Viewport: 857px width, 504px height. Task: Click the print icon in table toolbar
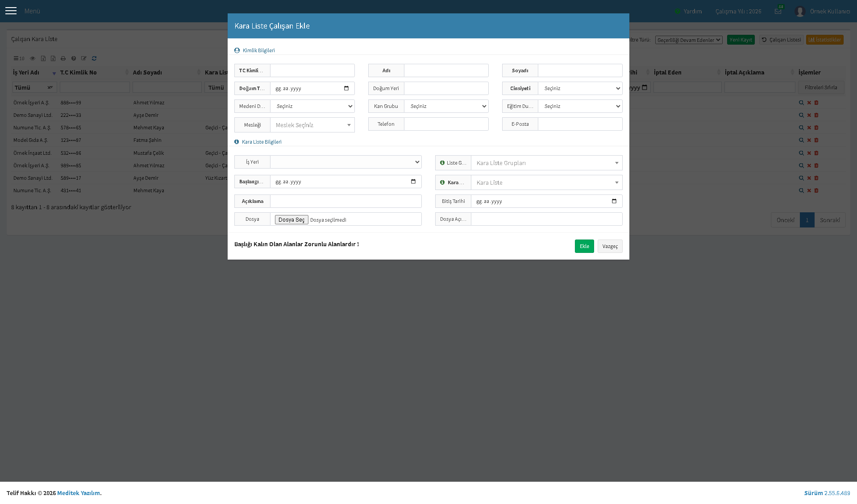[x=63, y=58]
